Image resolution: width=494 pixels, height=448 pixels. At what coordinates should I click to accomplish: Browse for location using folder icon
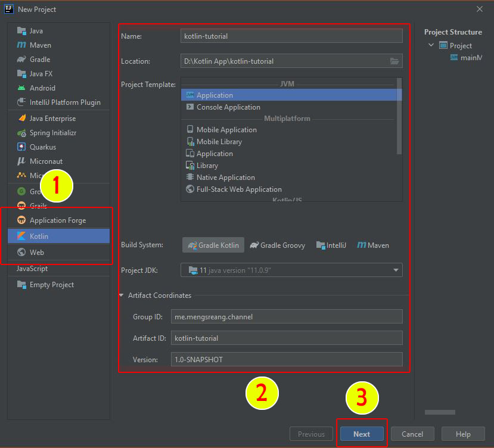(x=394, y=61)
